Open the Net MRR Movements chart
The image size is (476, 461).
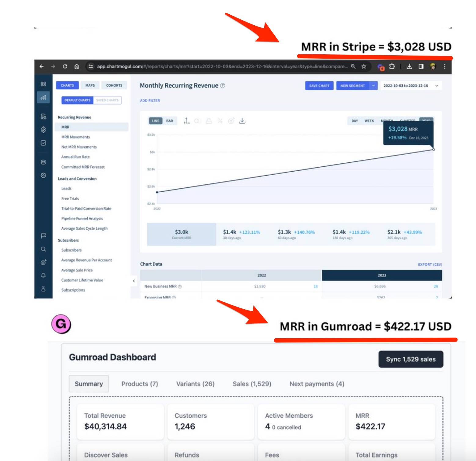coord(79,147)
